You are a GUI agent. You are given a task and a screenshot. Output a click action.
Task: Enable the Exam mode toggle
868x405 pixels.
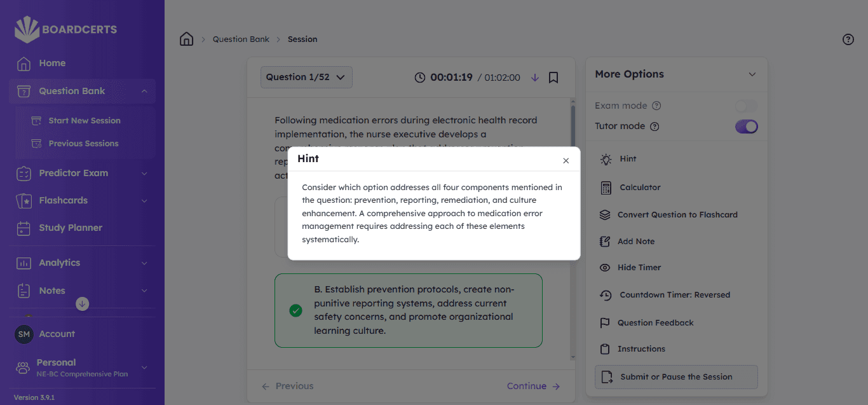pyautogui.click(x=746, y=106)
